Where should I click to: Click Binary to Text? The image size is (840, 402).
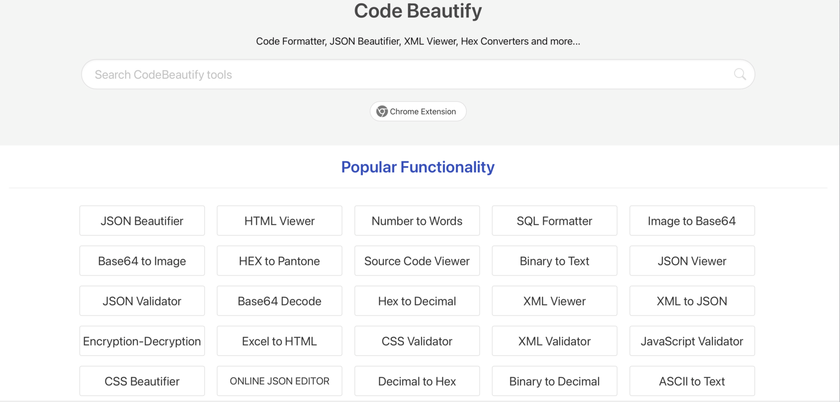pos(554,261)
